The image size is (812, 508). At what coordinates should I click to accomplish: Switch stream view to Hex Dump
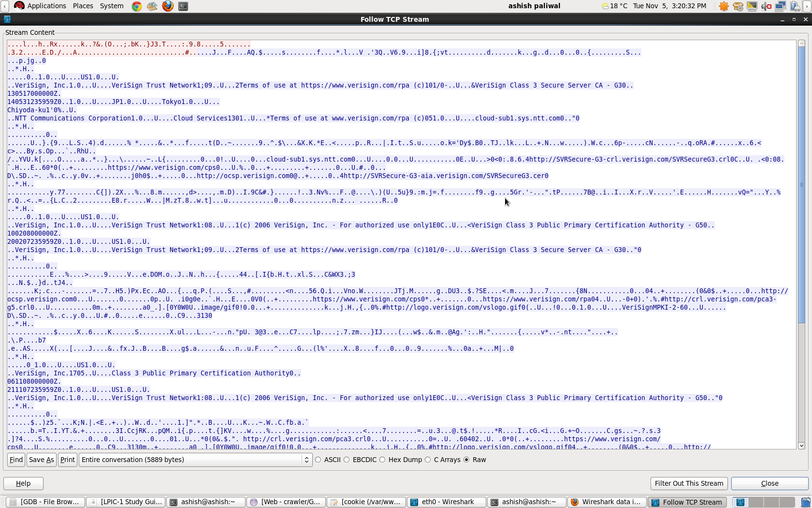(401, 460)
